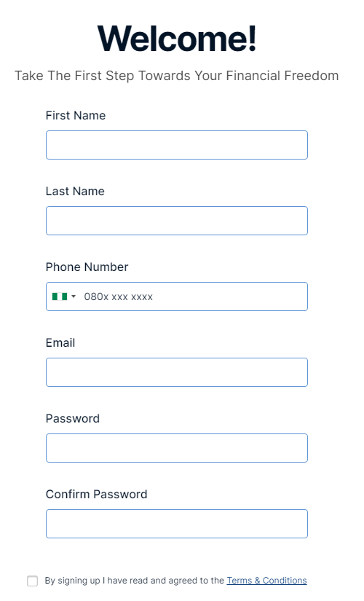The image size is (364, 601).
Task: Select the Password entry box
Action: [177, 448]
